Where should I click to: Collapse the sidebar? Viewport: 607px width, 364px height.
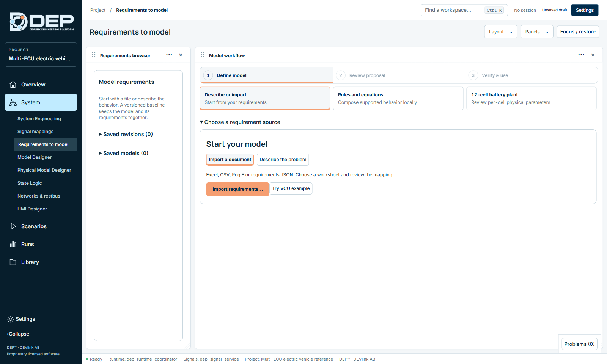(x=18, y=334)
